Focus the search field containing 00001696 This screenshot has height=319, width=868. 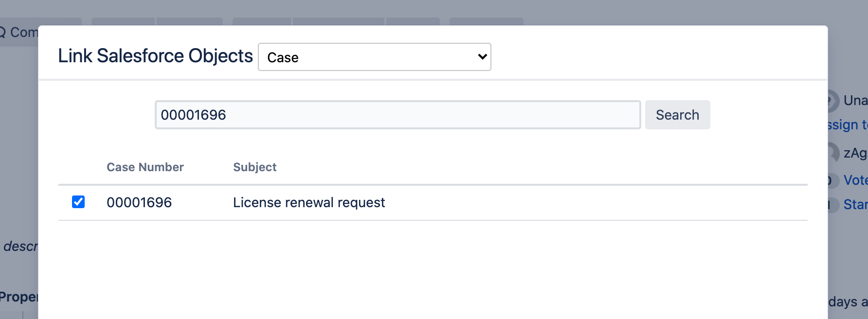pyautogui.click(x=397, y=115)
